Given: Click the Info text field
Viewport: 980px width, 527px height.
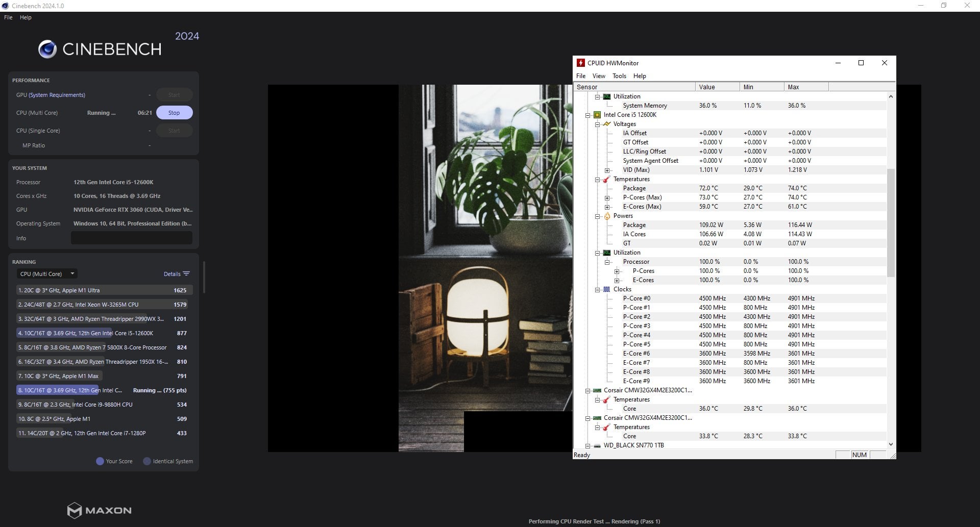Looking at the screenshot, I should (x=132, y=238).
